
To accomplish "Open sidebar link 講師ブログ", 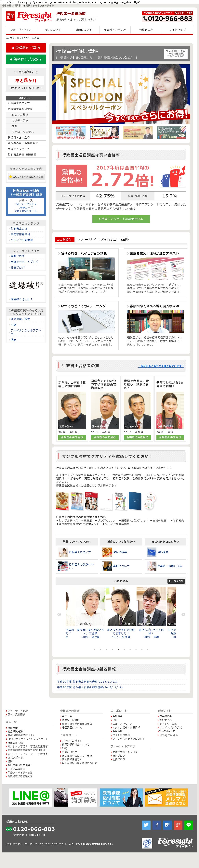I will (x=18, y=256).
